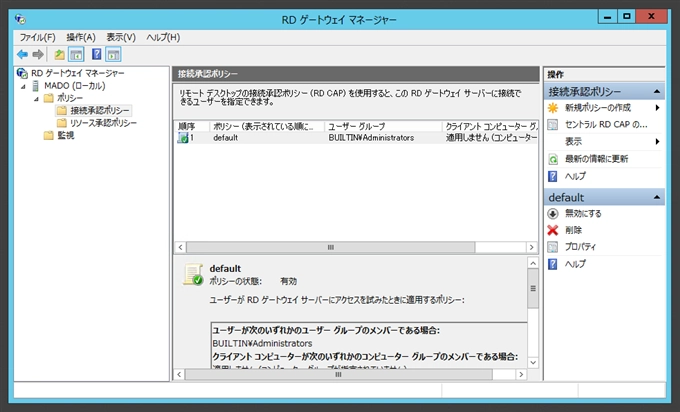The height and width of the screenshot is (412, 680).
Task: Click 適用しません cell in policy row
Action: (492, 138)
